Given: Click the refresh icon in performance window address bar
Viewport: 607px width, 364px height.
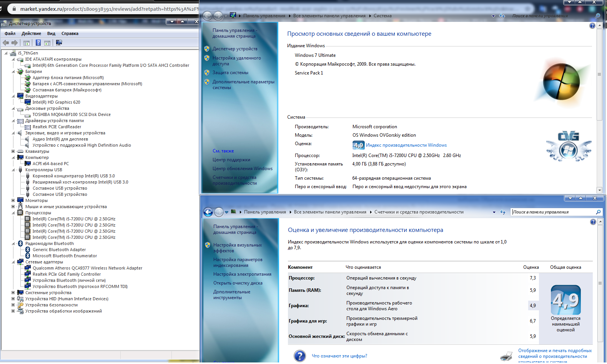Looking at the screenshot, I should (503, 212).
